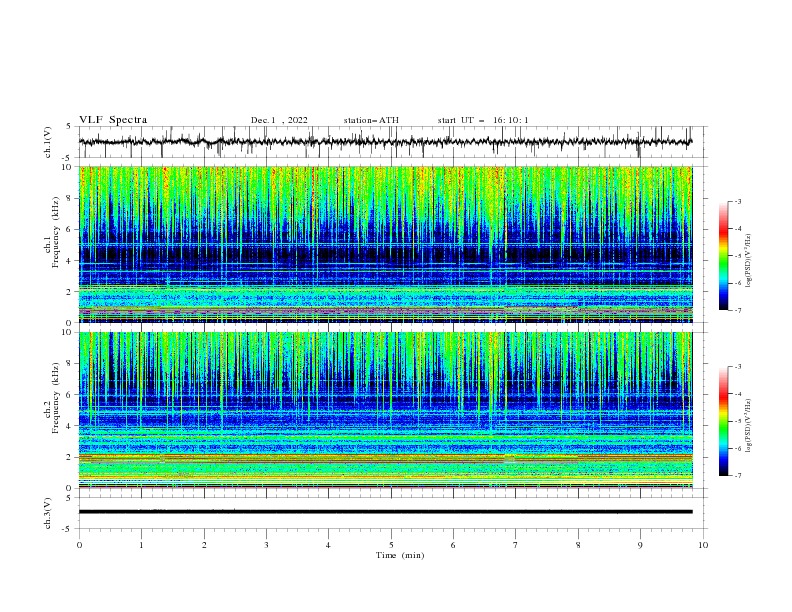Viewport: 792px width, 612px height.
Task: Click the ch.2 colorbar "log(PSD)(V²/Hz)" label
Action: (748, 425)
